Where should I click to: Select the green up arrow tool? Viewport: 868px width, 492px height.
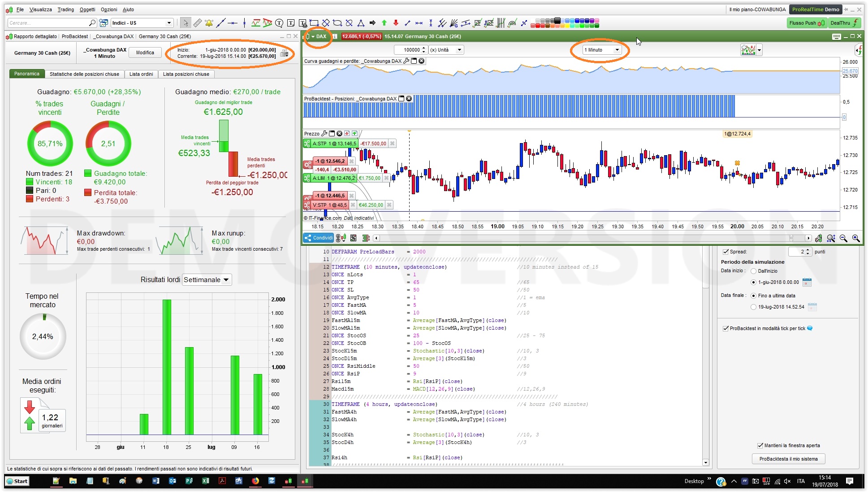tap(384, 23)
